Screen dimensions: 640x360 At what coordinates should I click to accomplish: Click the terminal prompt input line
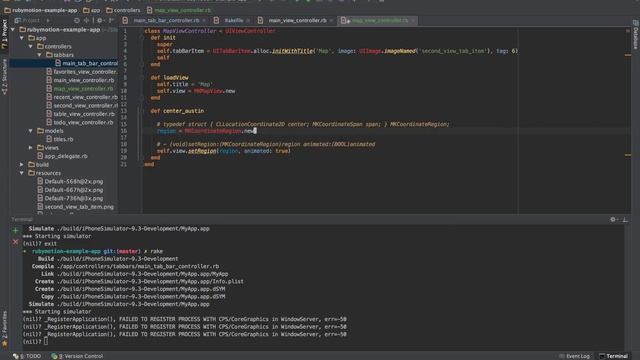click(45, 342)
